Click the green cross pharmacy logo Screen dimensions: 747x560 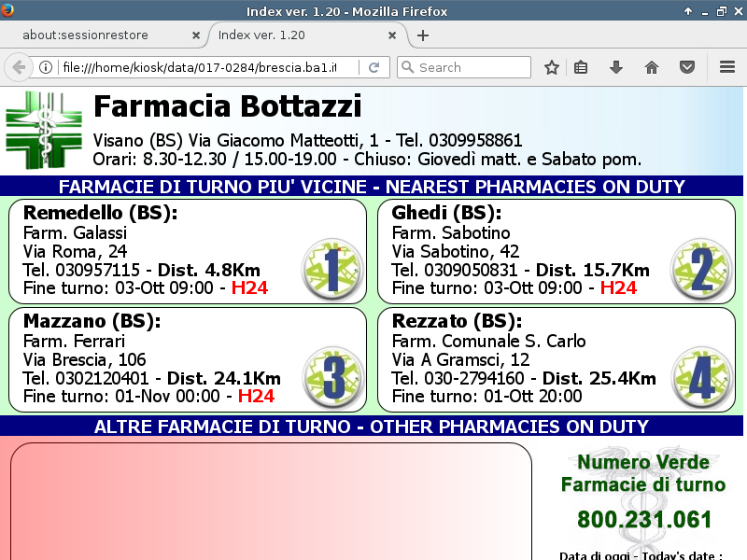44,130
